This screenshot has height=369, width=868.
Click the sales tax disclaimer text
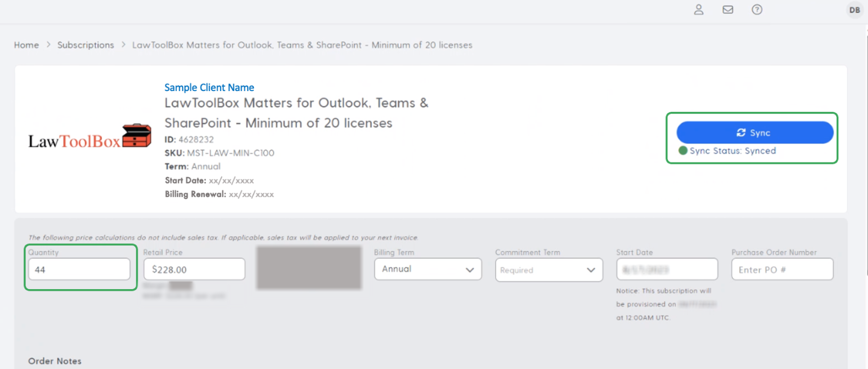(x=223, y=237)
